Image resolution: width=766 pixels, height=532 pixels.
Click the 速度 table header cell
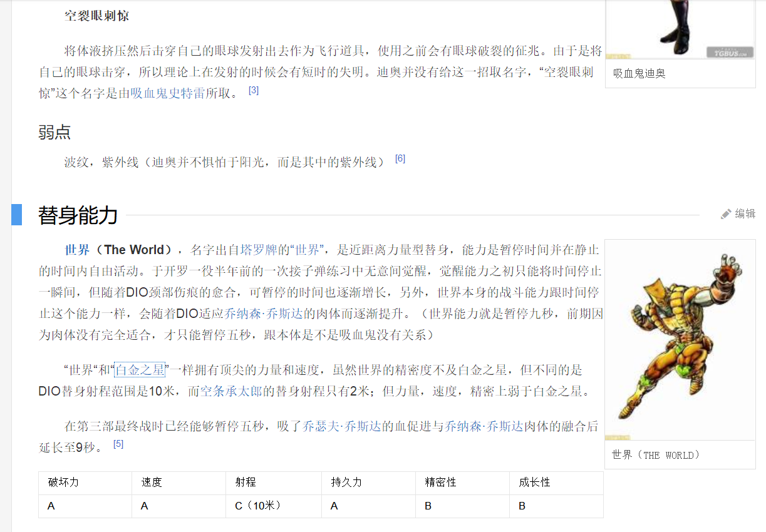coord(179,483)
